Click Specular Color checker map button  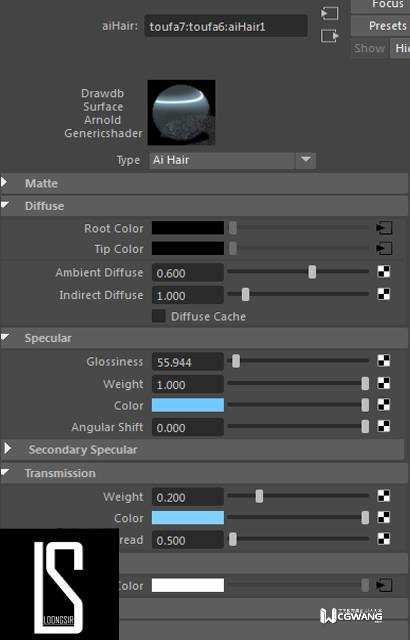coord(384,404)
